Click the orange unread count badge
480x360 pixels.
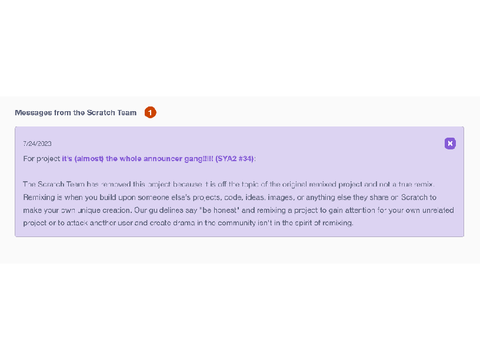(150, 113)
